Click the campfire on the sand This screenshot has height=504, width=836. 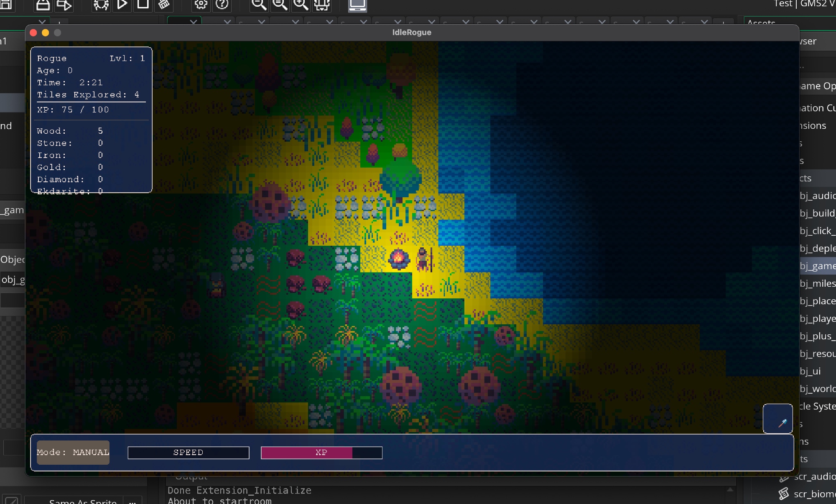point(398,259)
